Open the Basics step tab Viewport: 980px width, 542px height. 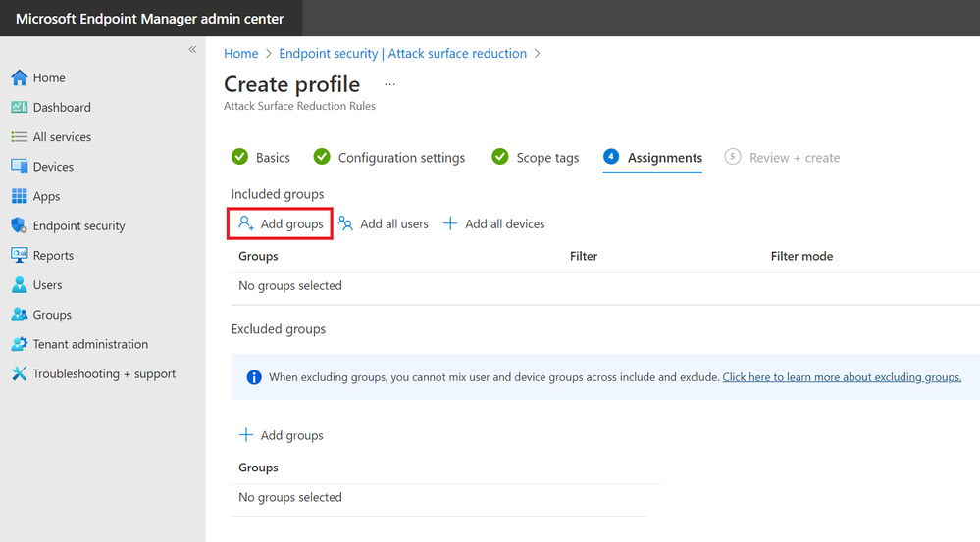[x=261, y=158]
